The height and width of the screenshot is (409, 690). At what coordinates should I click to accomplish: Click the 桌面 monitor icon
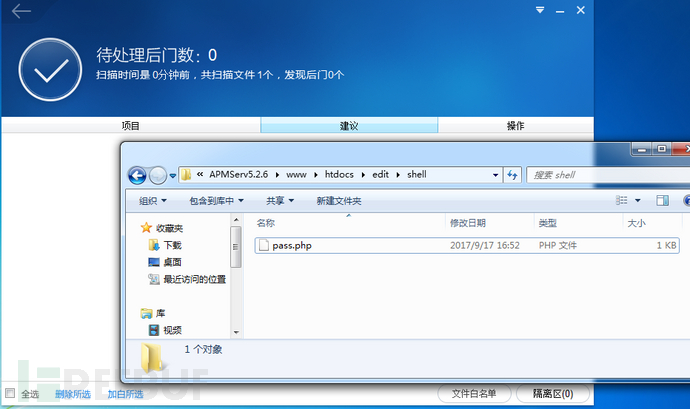coord(154,262)
